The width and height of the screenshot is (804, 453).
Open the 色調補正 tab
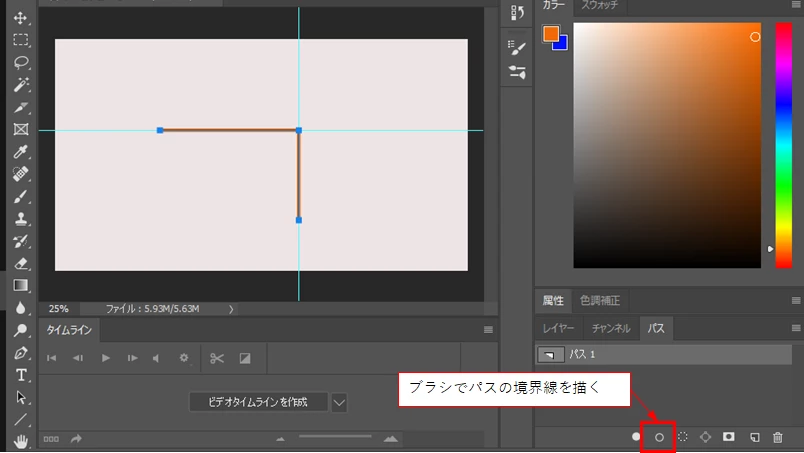(x=600, y=301)
